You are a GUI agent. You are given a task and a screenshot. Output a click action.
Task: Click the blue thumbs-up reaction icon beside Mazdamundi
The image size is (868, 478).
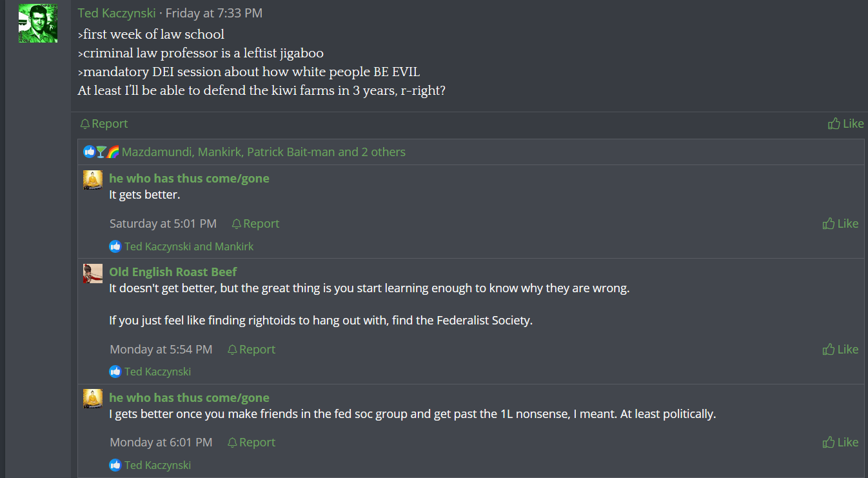coord(90,152)
